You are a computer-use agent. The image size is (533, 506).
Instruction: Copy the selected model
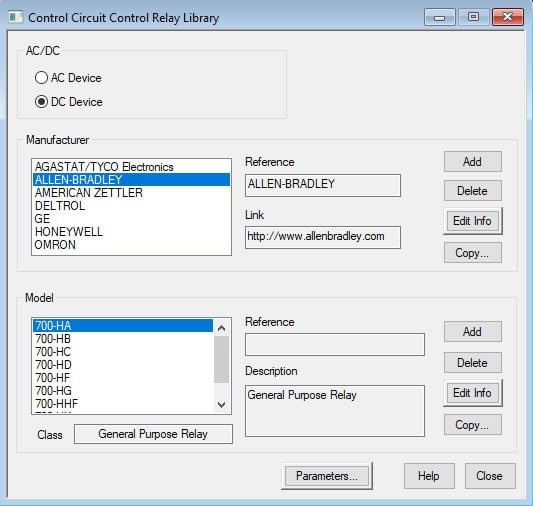click(472, 424)
